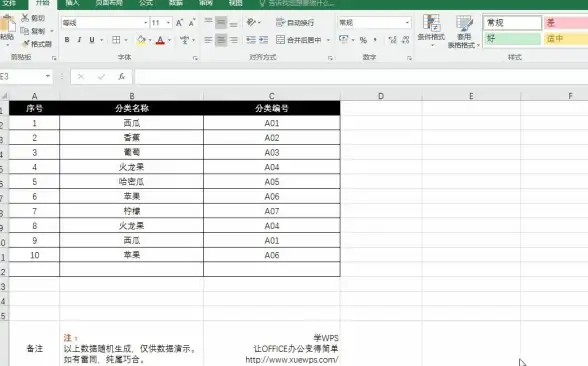Click the Cut (剪切) scissors icon
This screenshot has height=366, width=588.
(25, 18)
